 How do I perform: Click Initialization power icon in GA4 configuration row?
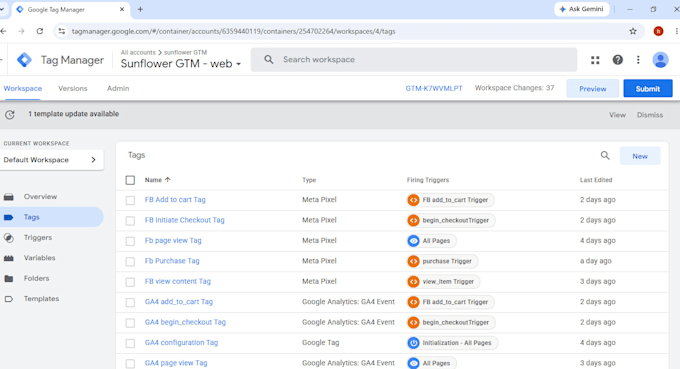point(413,343)
